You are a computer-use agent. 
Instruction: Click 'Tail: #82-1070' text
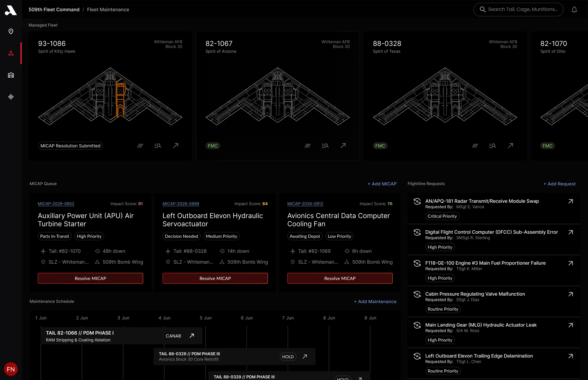[x=65, y=251]
